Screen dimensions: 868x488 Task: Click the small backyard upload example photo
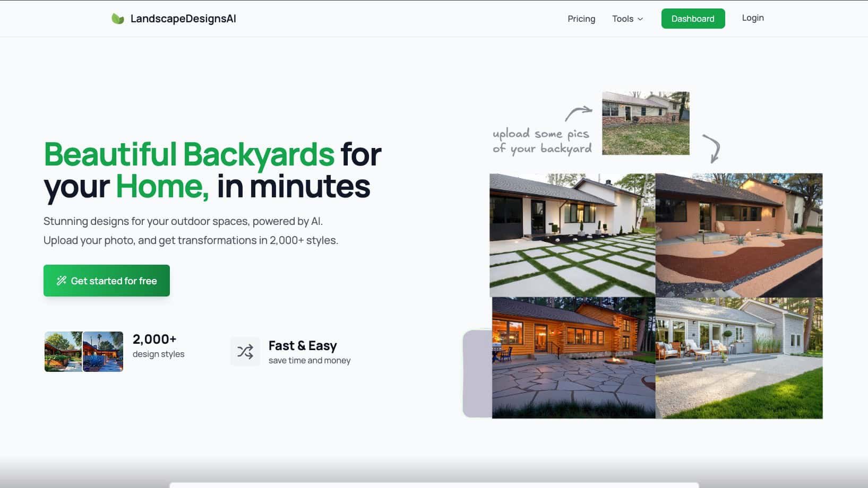(x=645, y=123)
